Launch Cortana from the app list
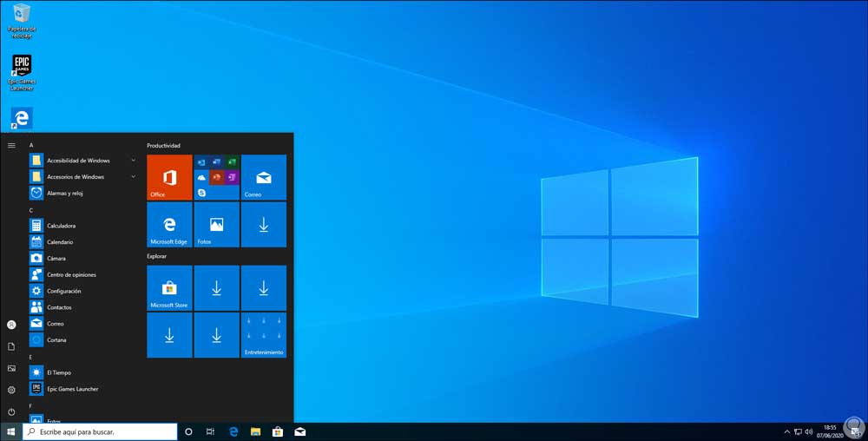Screen dimensions: 868x441 point(83,339)
